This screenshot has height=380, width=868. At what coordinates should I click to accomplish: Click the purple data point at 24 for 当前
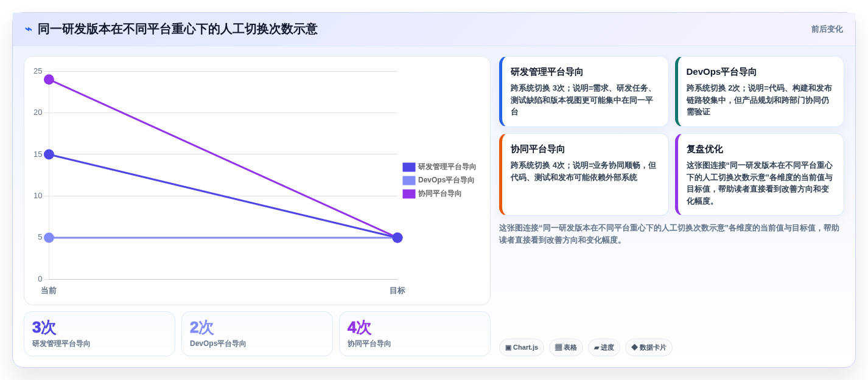(49, 80)
